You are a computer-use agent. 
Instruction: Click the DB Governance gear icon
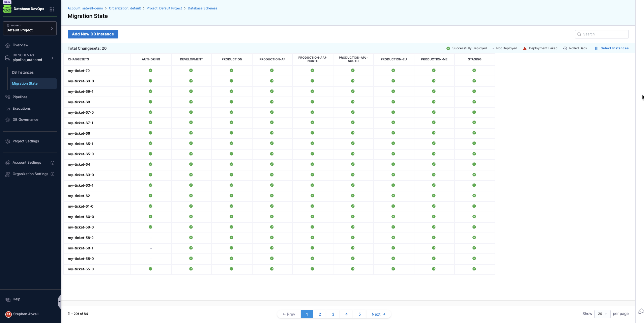[7, 120]
